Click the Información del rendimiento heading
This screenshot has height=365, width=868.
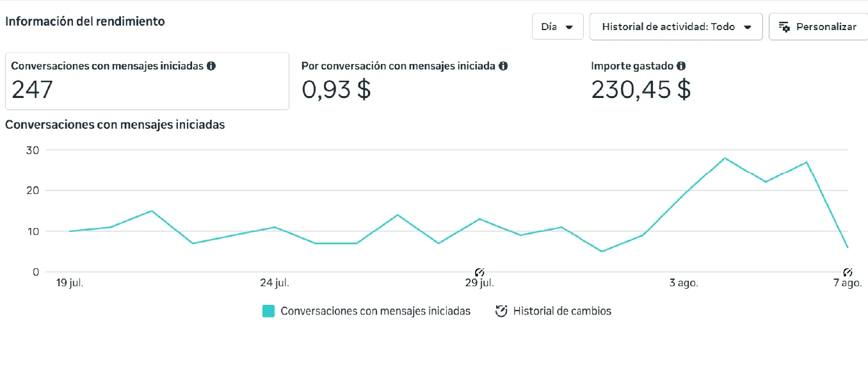click(85, 21)
